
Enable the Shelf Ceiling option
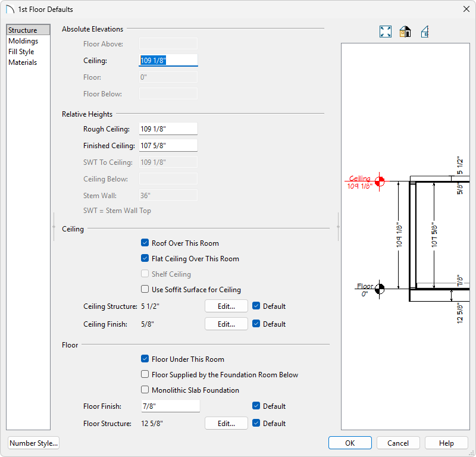point(145,274)
